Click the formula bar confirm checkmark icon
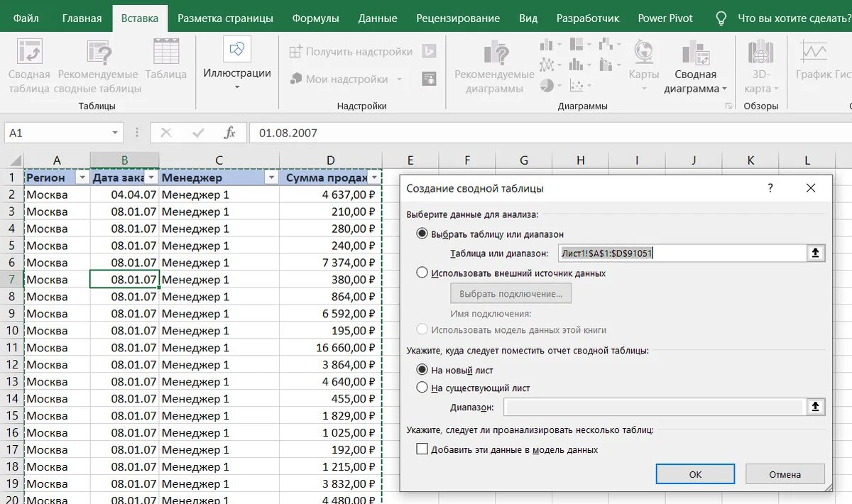The image size is (852, 504). 198,133
